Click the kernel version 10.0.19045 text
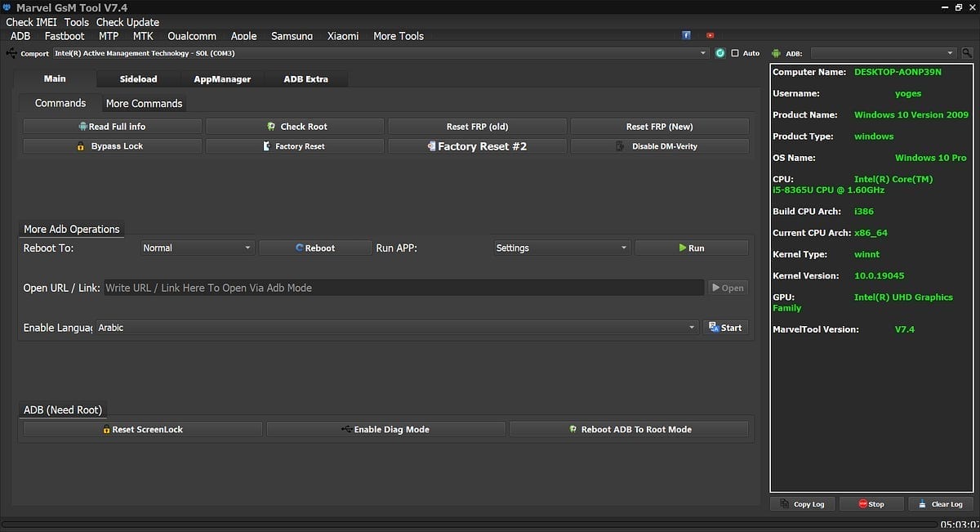 (x=879, y=275)
